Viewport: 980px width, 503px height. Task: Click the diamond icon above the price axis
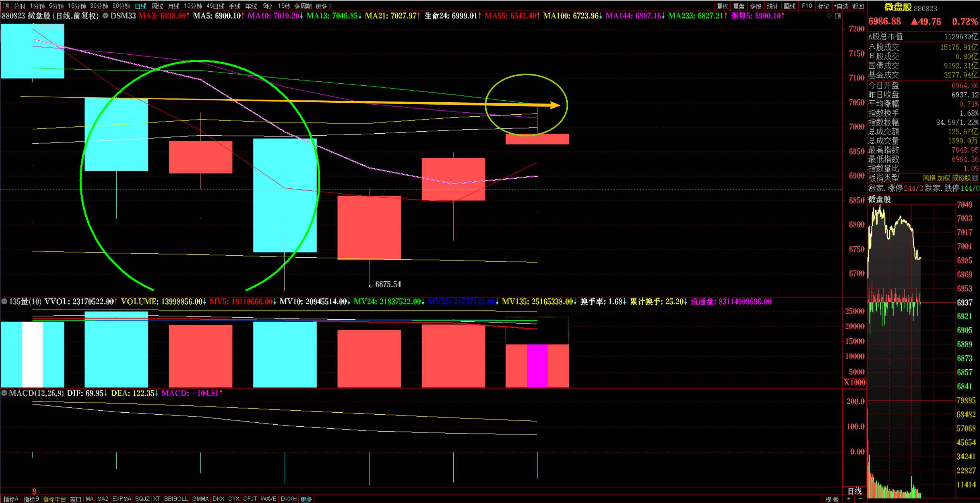tap(829, 16)
